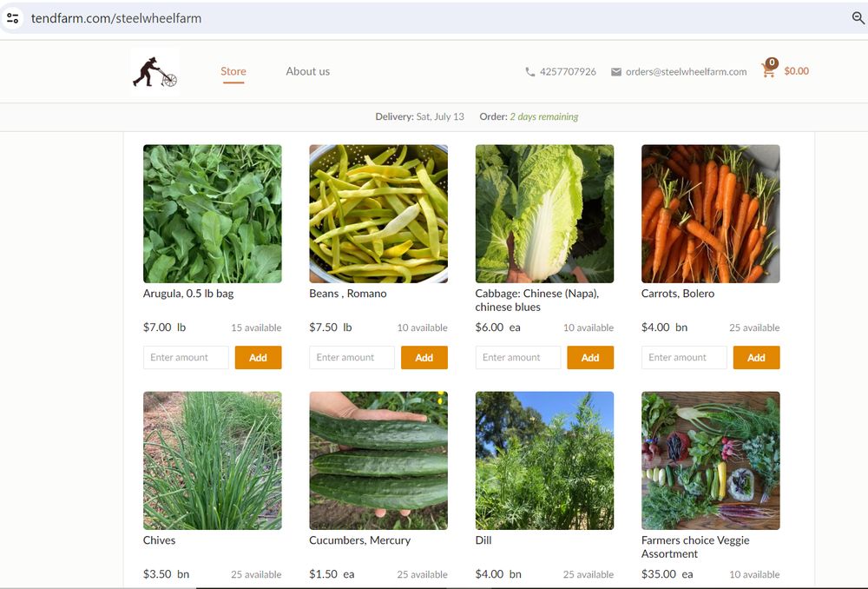Click the Cucumbers '$1.50 ea' price

coord(332,574)
